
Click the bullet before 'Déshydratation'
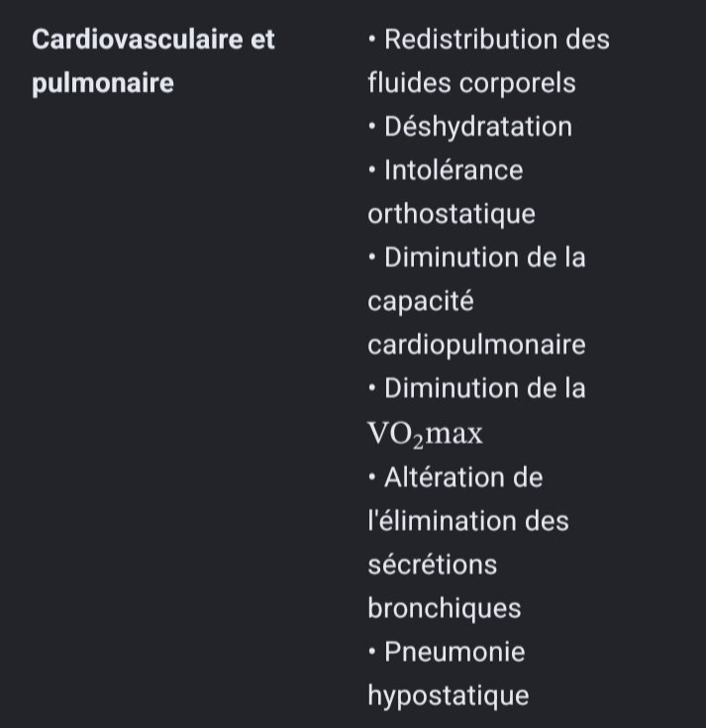[371, 126]
